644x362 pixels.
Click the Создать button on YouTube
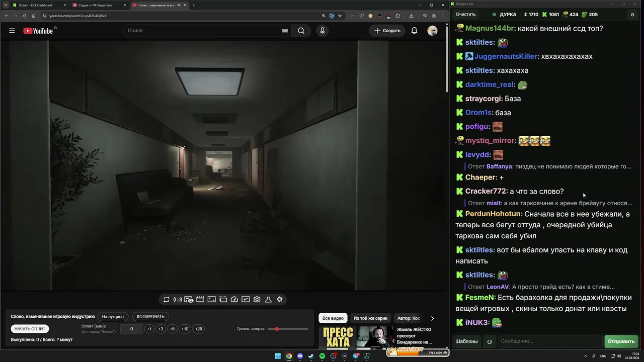[387, 31]
